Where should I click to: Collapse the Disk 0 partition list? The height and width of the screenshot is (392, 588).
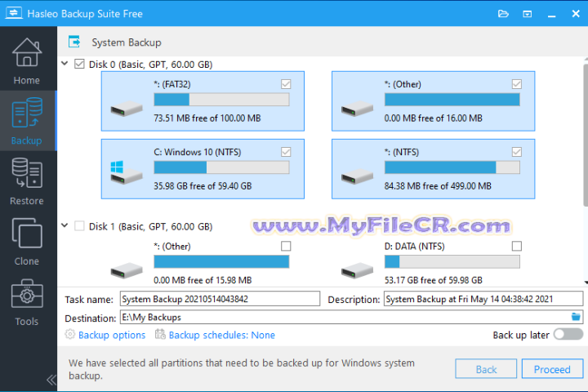[65, 64]
